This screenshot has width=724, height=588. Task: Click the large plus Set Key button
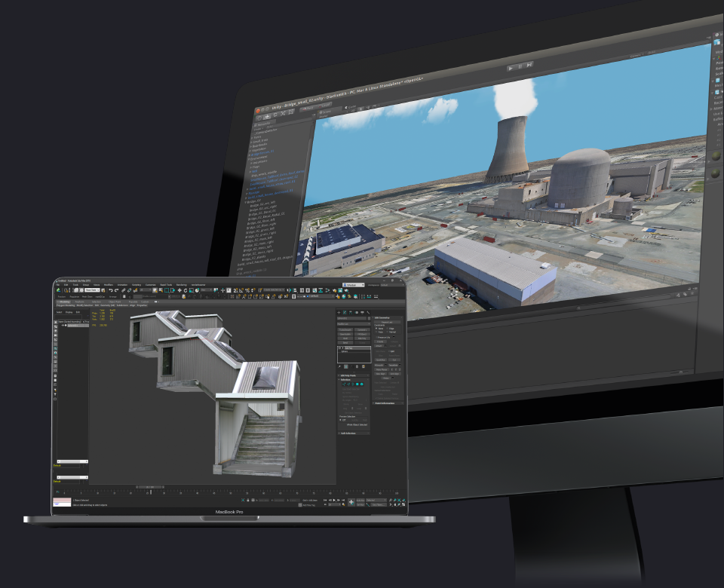351,501
